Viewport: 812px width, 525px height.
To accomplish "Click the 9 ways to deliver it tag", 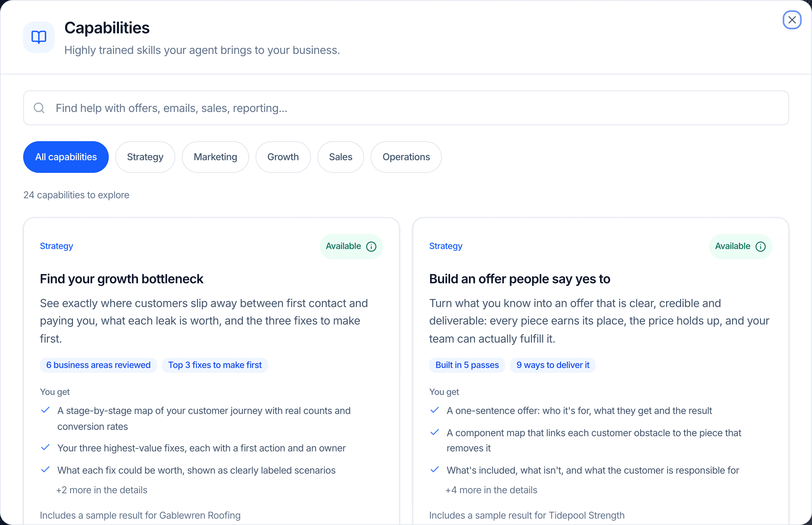I will coord(553,365).
